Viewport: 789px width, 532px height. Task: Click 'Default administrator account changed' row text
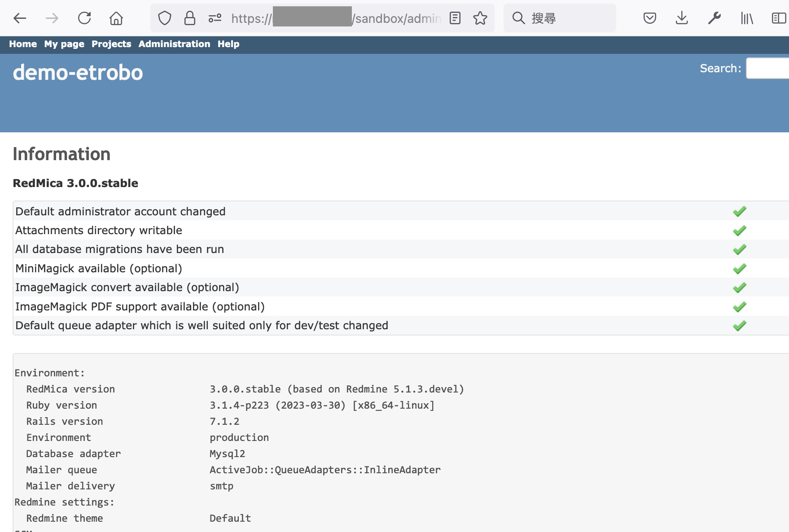pos(120,211)
